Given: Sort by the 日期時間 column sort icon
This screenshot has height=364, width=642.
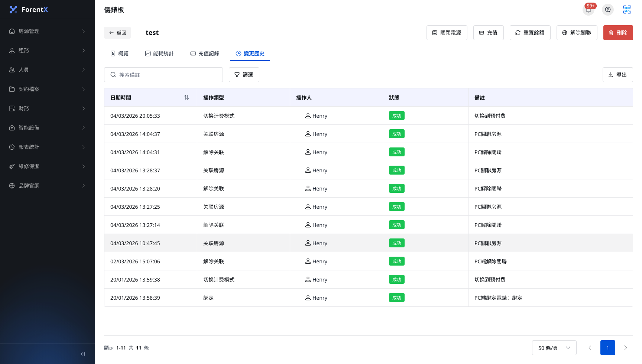Looking at the screenshot, I should [187, 97].
